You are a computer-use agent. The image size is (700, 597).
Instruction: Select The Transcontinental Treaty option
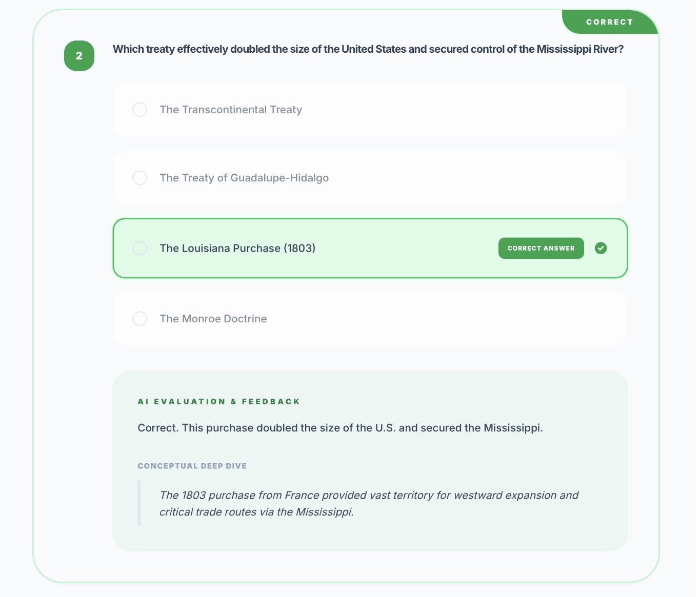(231, 109)
